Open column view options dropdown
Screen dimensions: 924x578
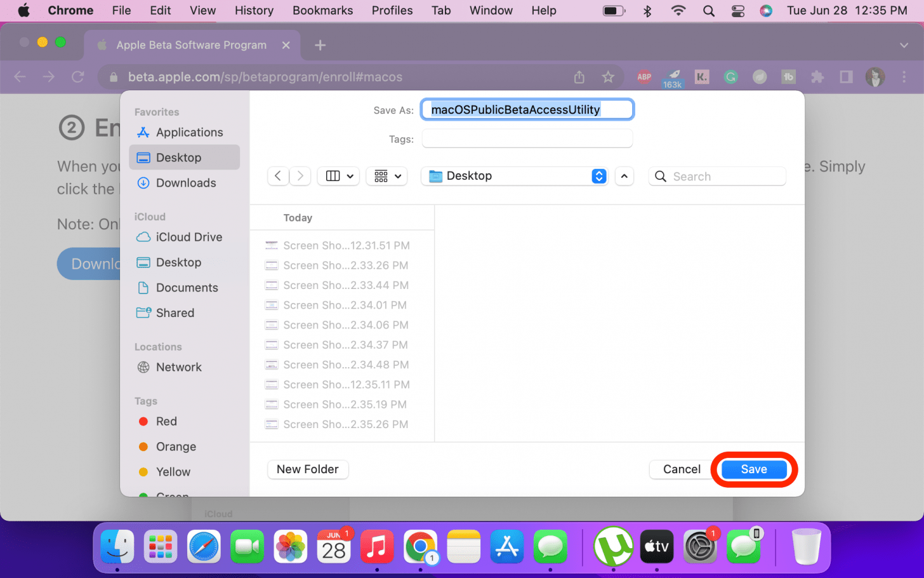[x=339, y=176]
